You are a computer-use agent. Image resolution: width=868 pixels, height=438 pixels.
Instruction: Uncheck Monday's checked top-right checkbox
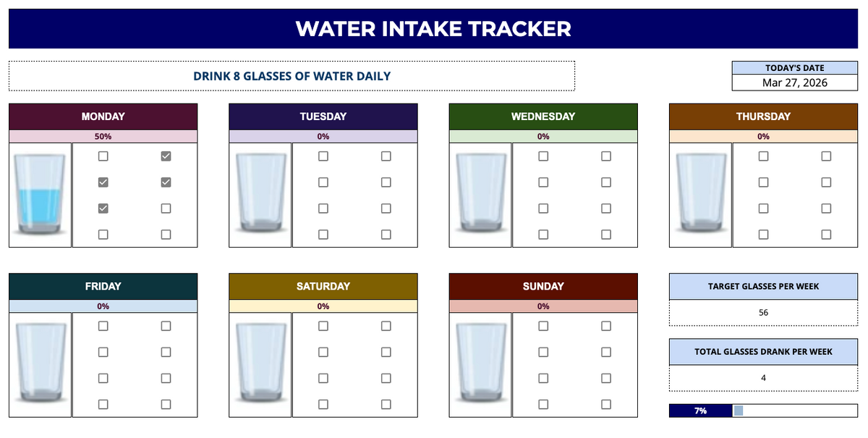166,156
